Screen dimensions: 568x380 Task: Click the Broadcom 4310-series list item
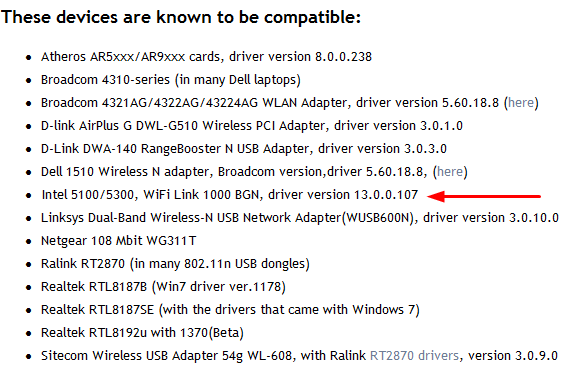[171, 80]
